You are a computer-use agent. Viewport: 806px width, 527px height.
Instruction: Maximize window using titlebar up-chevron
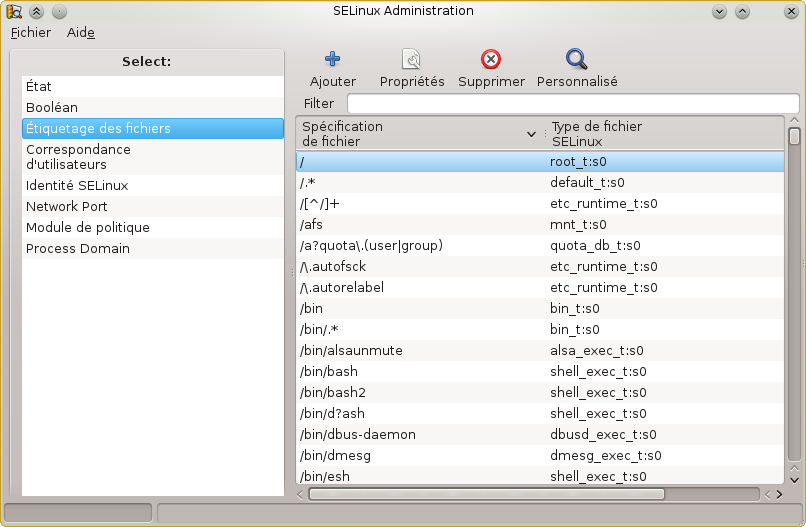click(x=742, y=11)
